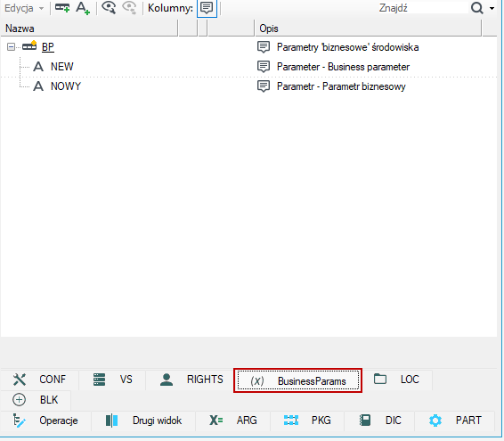
Task: Click the A icon next to NEW
Action: coord(38,67)
